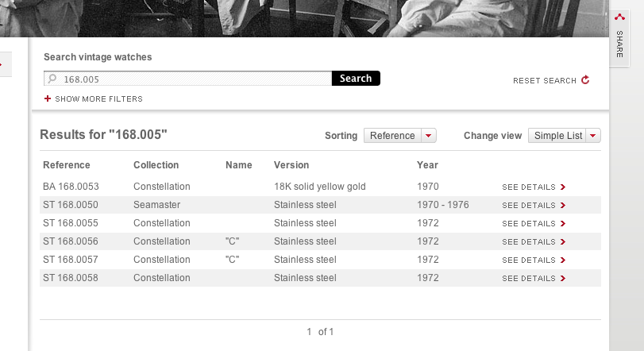
Task: Click red arrow for ST 168.0058 row
Action: click(x=563, y=279)
